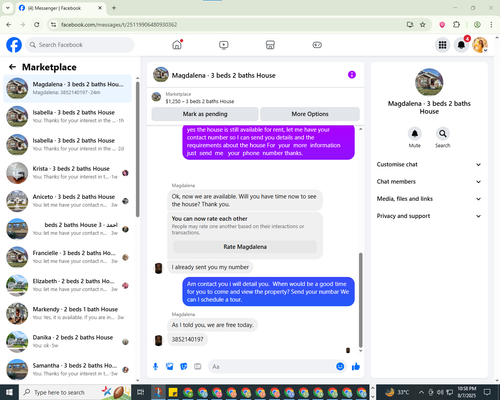500x400 pixels.
Task: Choose a GIF icon
Action: 198,367
